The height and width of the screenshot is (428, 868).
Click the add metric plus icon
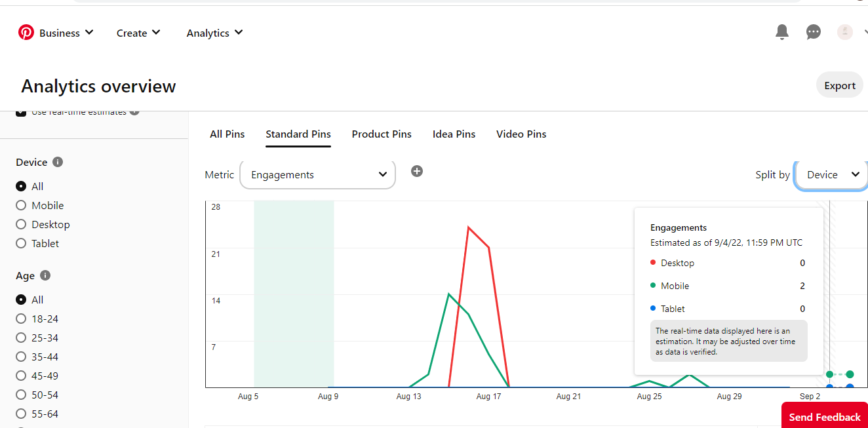point(417,171)
